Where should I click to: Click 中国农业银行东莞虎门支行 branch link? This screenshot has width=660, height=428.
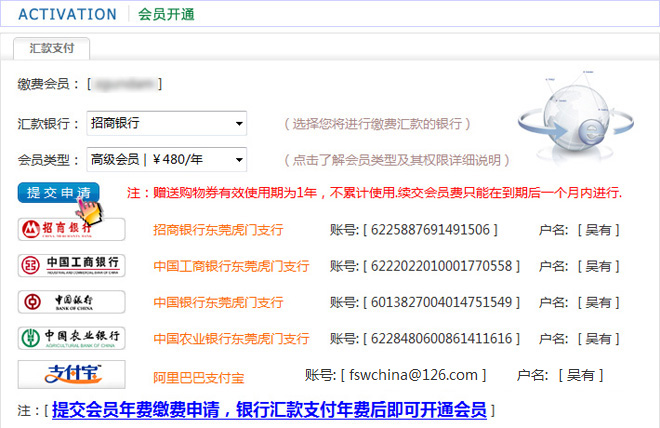pos(231,338)
